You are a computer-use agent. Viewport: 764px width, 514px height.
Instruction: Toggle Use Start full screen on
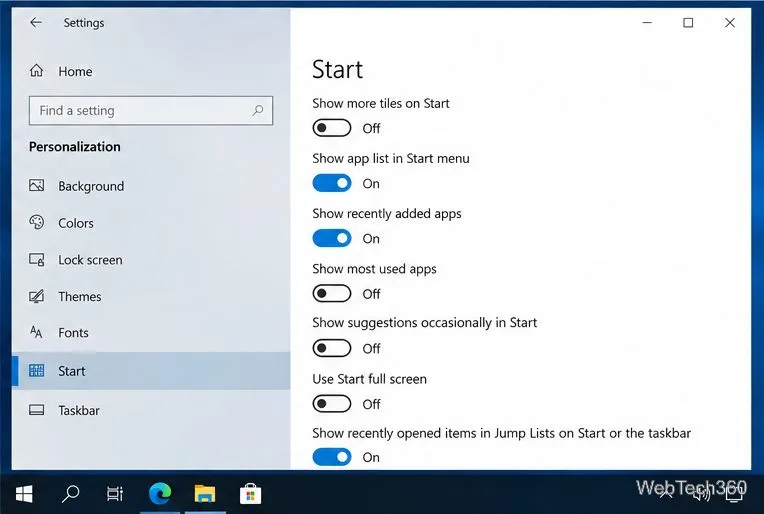coord(332,404)
